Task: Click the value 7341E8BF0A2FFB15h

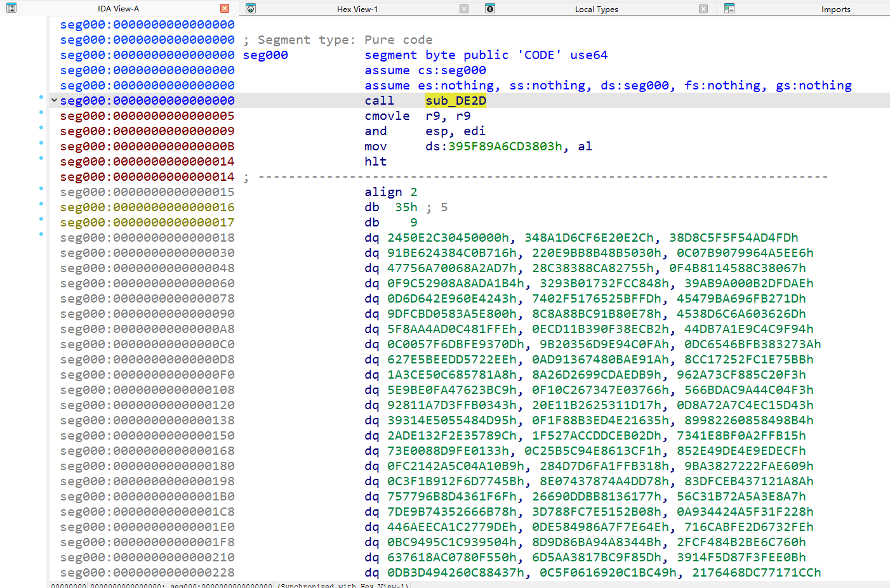Action: [741, 435]
